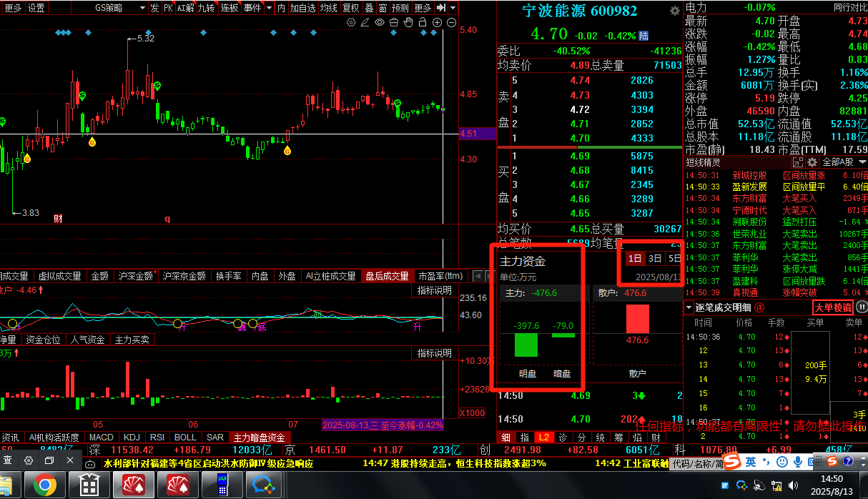Click the gear beside 宁波能源 600982

[x=674, y=11]
